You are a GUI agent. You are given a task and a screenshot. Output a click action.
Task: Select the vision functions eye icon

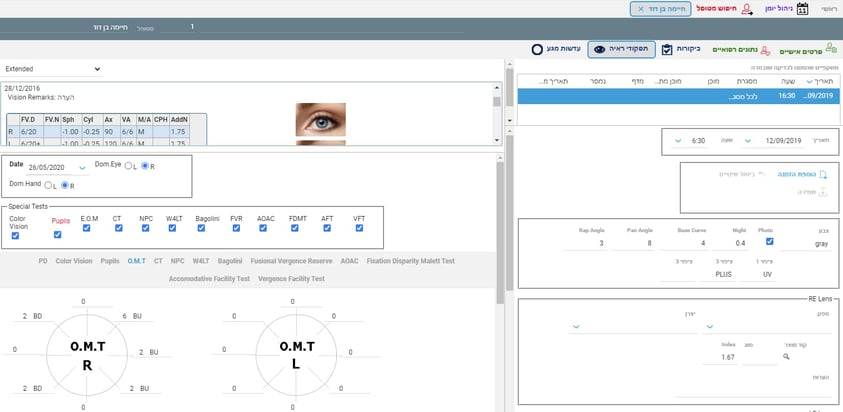[599, 49]
